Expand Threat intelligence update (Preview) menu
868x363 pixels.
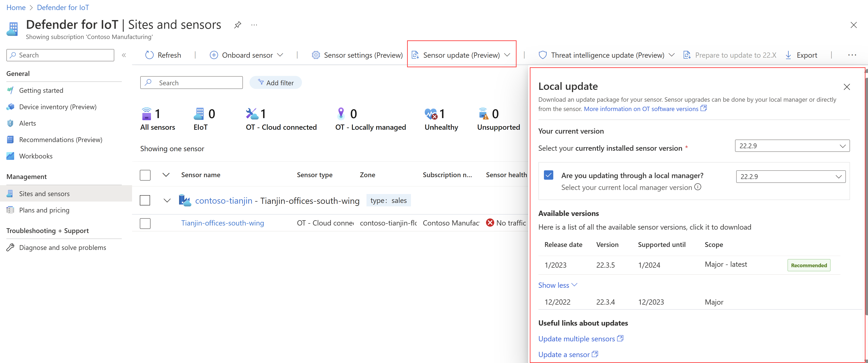click(606, 55)
